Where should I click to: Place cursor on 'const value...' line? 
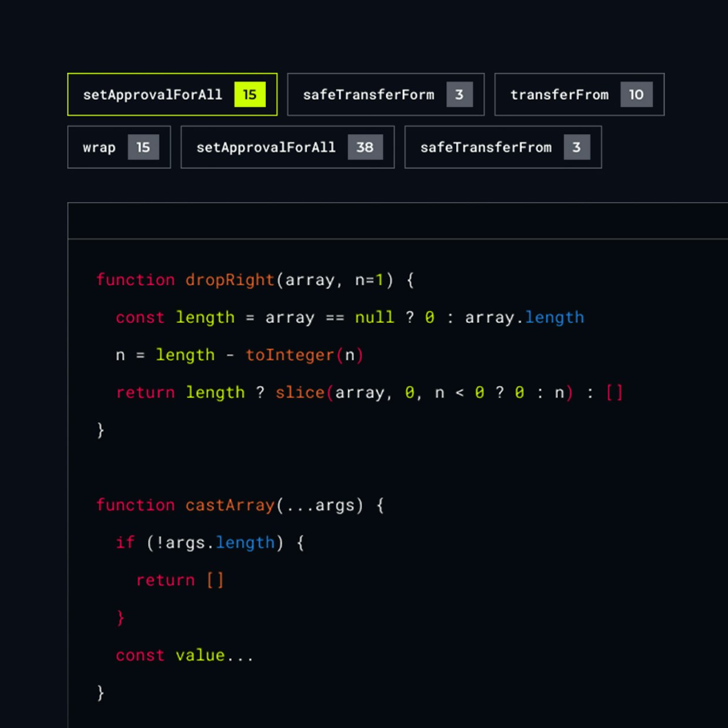(184, 656)
